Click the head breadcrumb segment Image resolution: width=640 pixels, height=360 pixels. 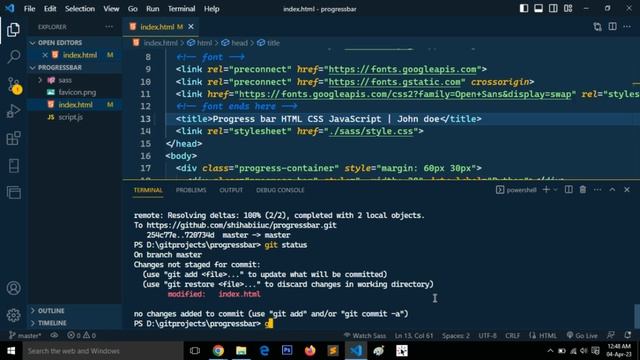point(235,43)
